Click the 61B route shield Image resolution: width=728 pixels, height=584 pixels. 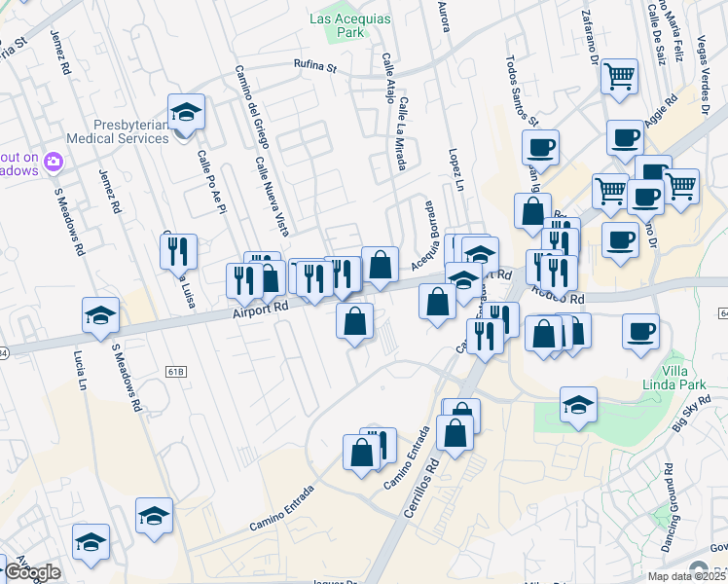(x=175, y=371)
